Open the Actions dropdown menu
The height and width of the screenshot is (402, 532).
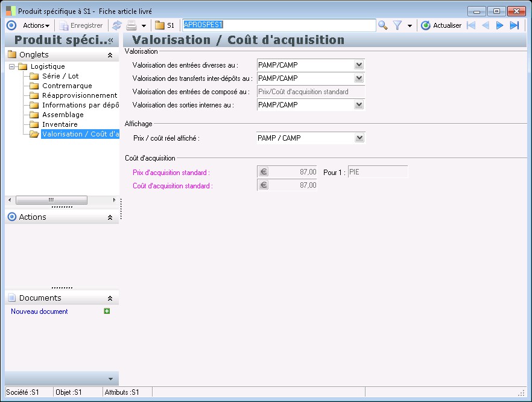36,25
